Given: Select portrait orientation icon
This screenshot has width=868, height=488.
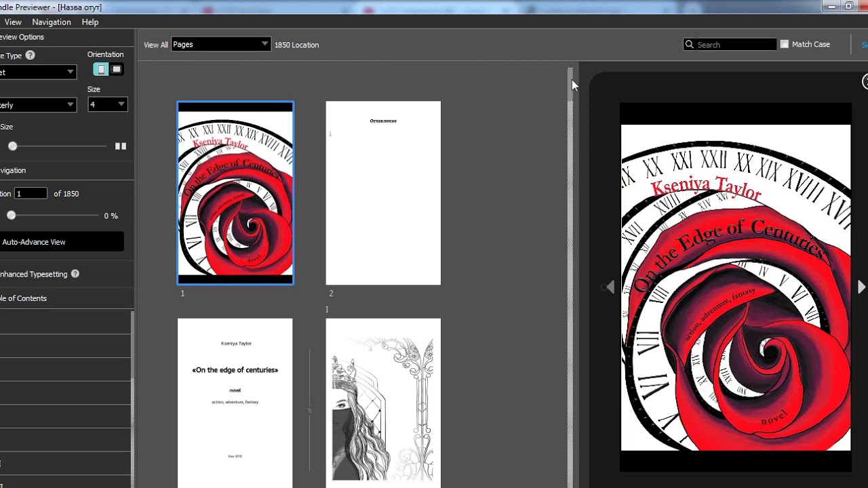Looking at the screenshot, I should point(100,69).
